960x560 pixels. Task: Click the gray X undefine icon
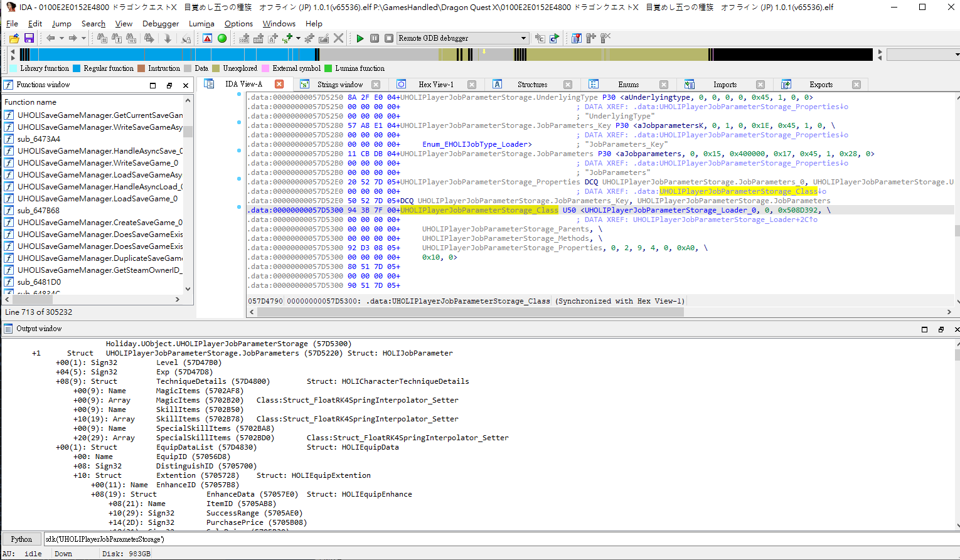338,38
